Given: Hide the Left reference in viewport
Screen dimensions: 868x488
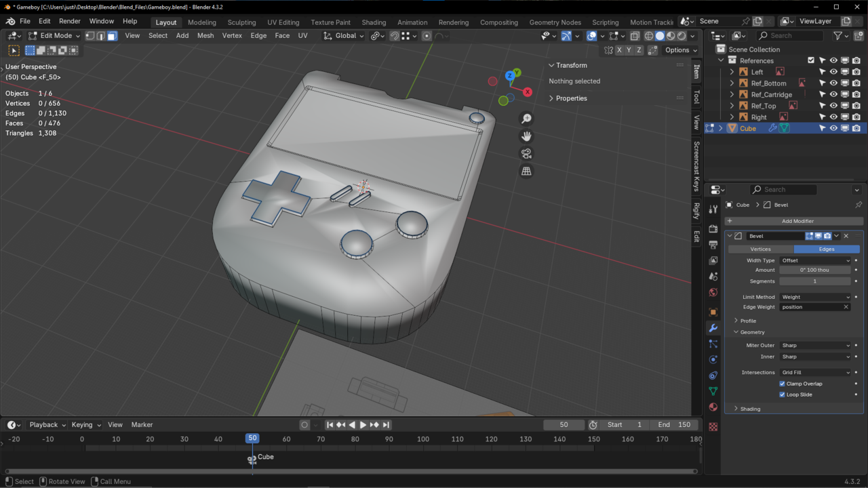Looking at the screenshot, I should [x=833, y=72].
